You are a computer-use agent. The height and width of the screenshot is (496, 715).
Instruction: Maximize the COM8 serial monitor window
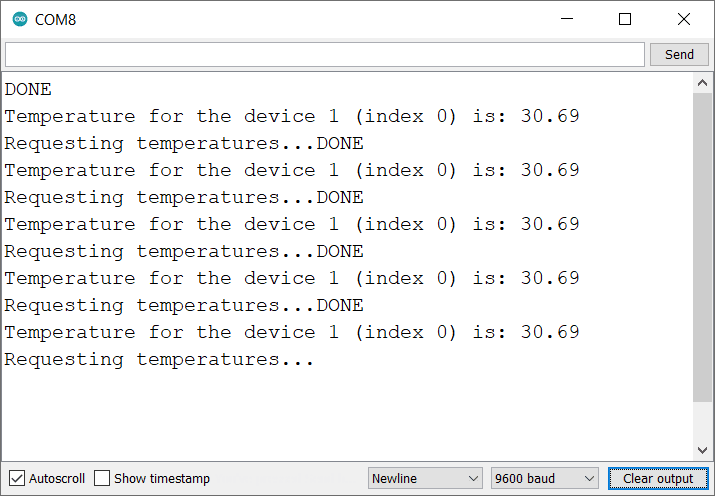(625, 19)
